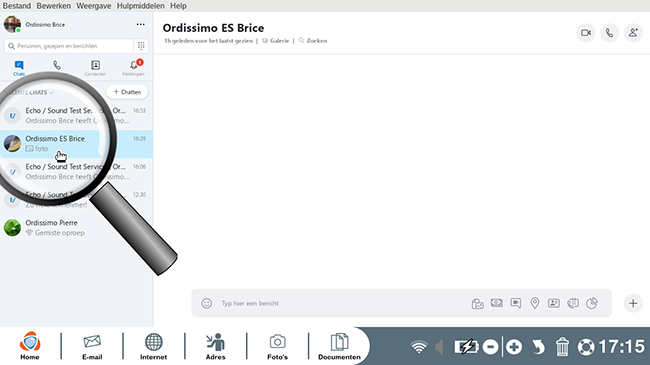This screenshot has width=650, height=365.
Task: Open the Ordissimo Pierre chat
Action: tap(76, 228)
